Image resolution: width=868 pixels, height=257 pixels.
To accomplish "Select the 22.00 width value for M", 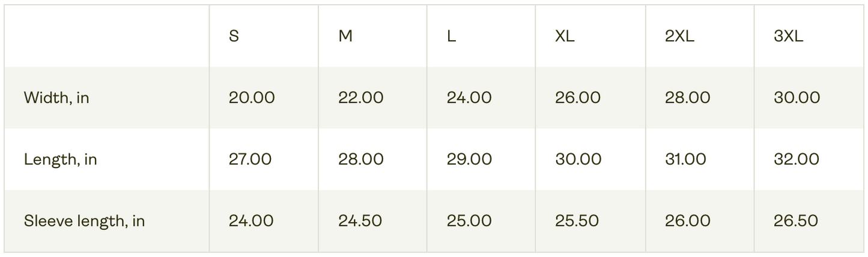I will (x=360, y=98).
